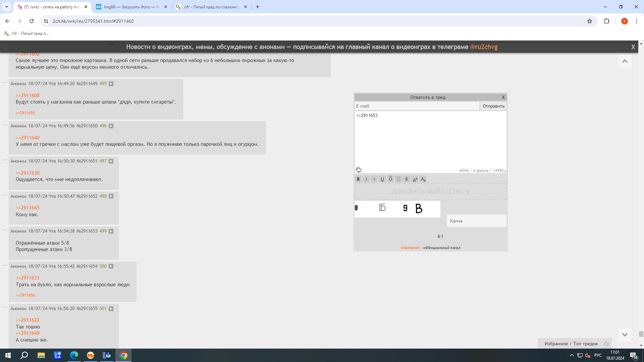Open the muted volume icon in system tray

point(588,355)
